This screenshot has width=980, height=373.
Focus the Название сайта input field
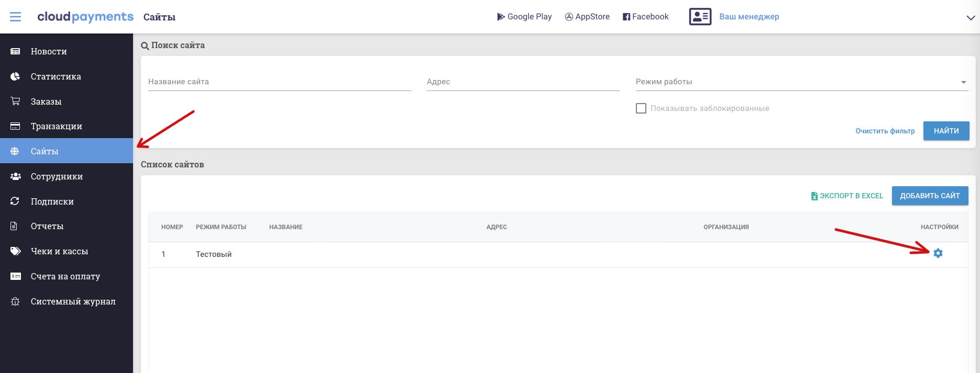coord(279,82)
